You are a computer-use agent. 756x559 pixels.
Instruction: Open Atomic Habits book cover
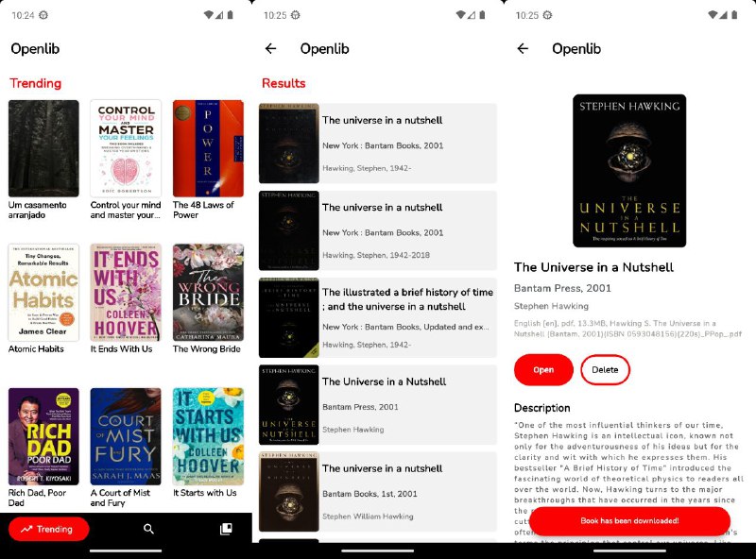pyautogui.click(x=43, y=293)
